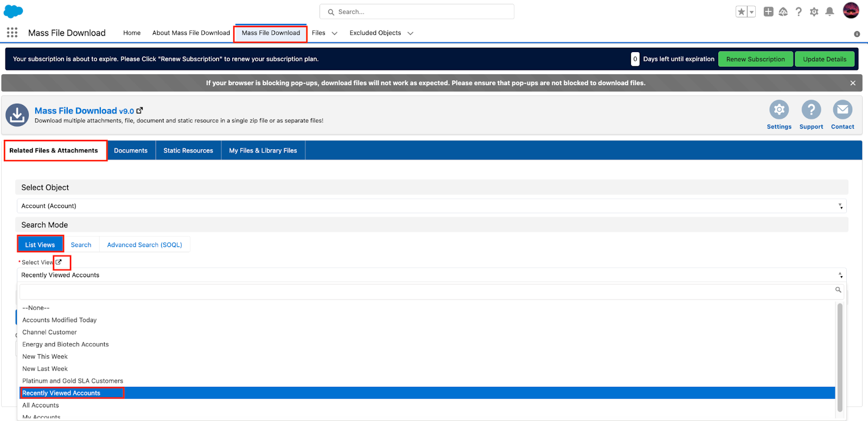
Task: Open the Help question mark icon
Action: pyautogui.click(x=799, y=11)
